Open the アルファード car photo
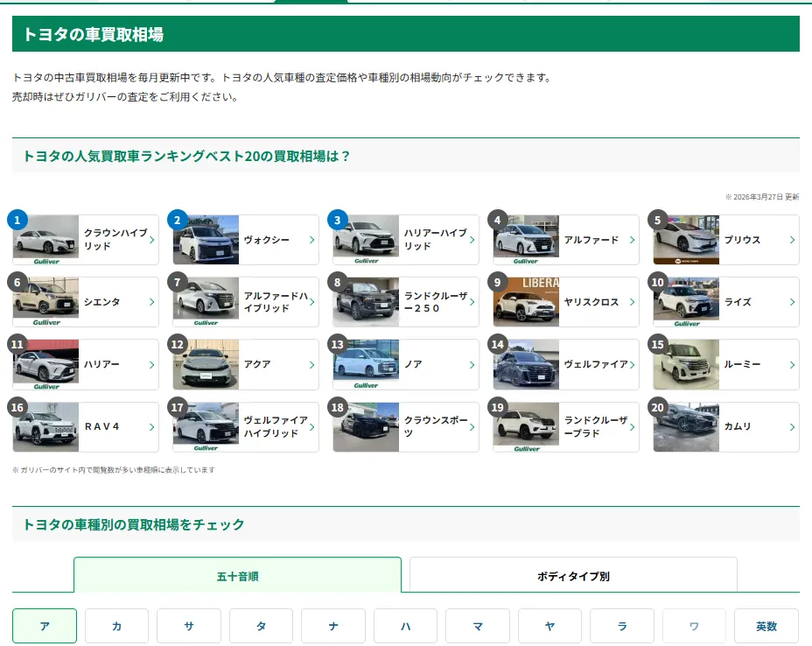Viewport: 812px width, 646px height. [x=526, y=240]
